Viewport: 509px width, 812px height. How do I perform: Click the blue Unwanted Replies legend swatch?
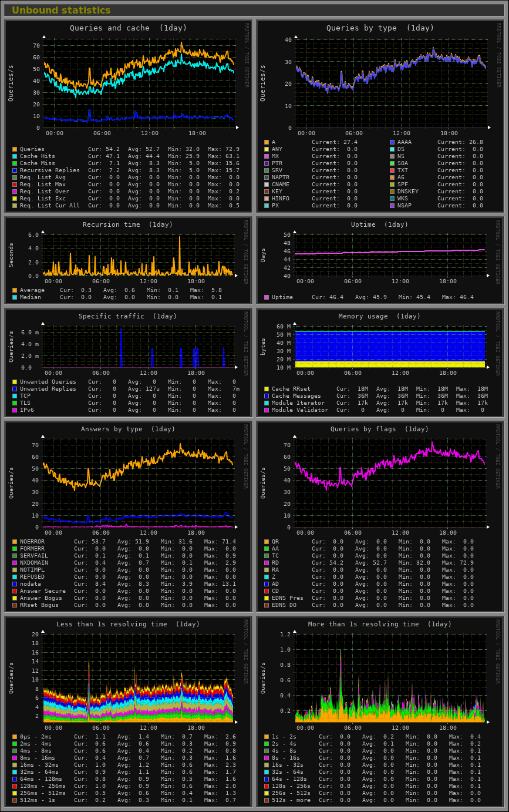point(15,389)
